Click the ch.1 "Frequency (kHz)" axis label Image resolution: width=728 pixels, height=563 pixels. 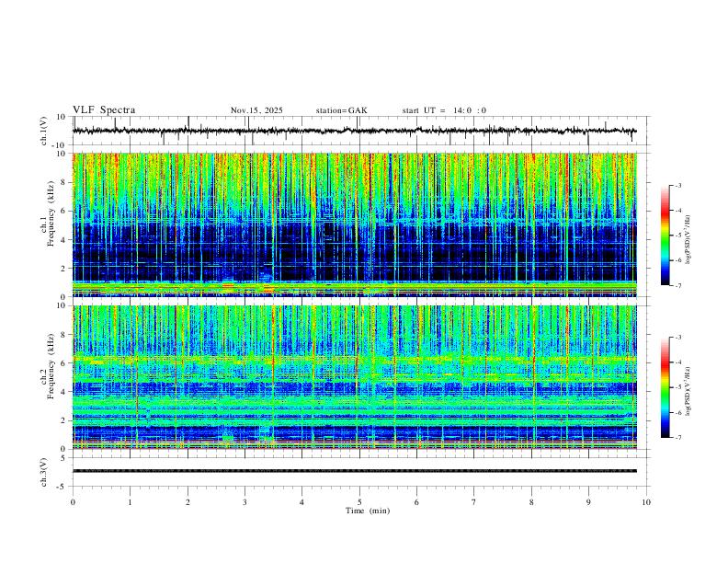[50, 212]
